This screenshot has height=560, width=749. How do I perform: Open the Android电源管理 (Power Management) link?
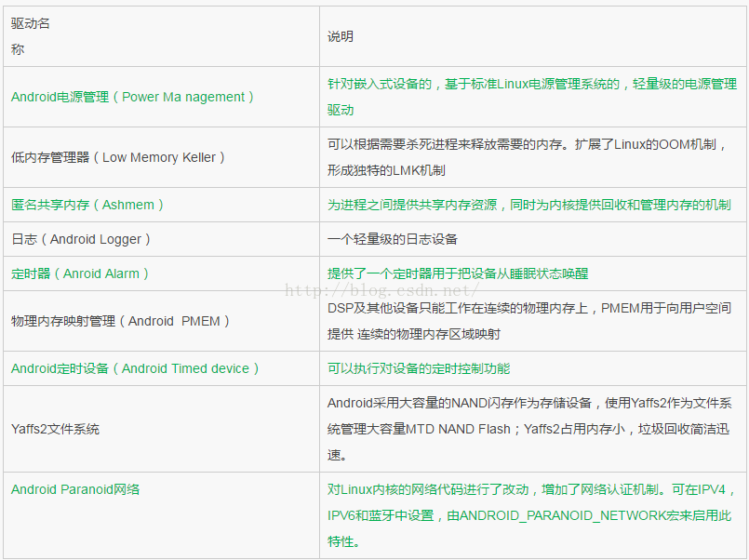click(132, 97)
